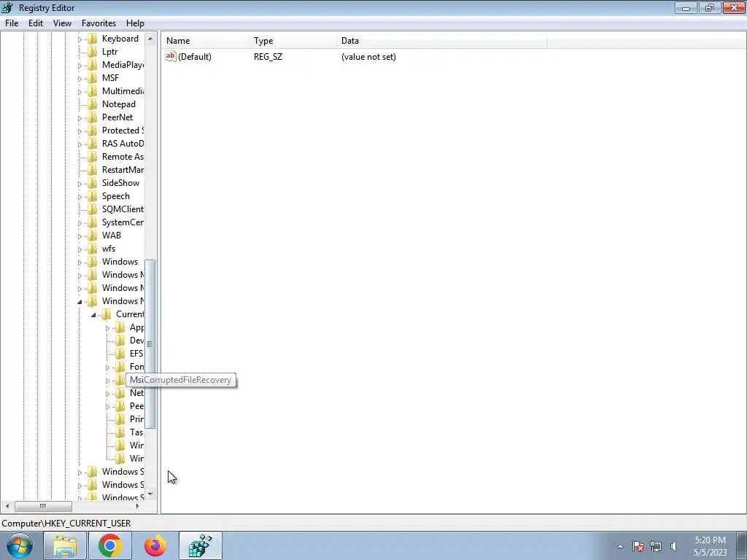
Task: Expand the MediaPlayer key
Action: coord(80,66)
